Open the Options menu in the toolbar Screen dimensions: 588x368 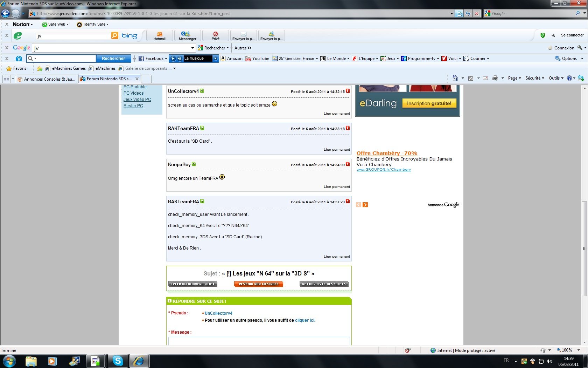click(569, 59)
